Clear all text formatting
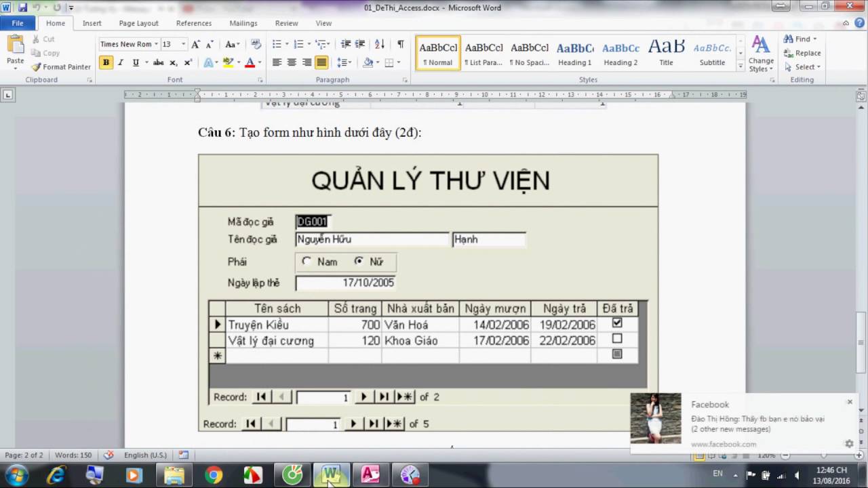 pyautogui.click(x=256, y=44)
